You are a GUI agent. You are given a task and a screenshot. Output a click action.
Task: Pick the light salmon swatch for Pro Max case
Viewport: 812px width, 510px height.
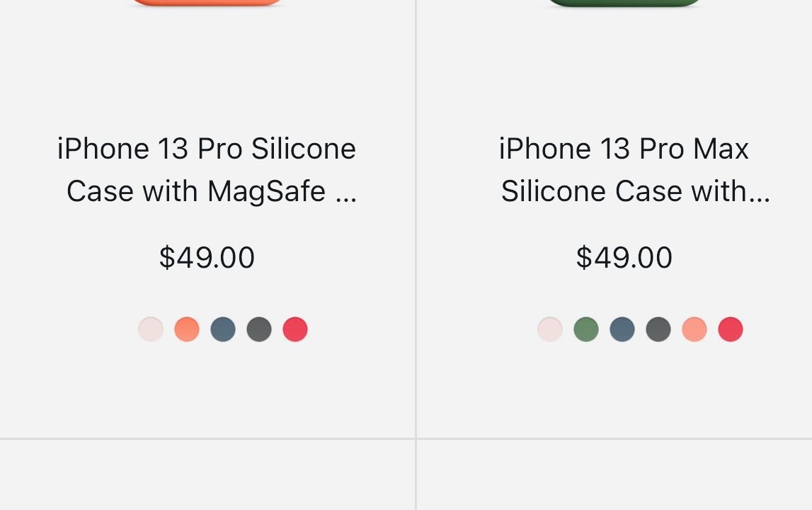point(694,329)
